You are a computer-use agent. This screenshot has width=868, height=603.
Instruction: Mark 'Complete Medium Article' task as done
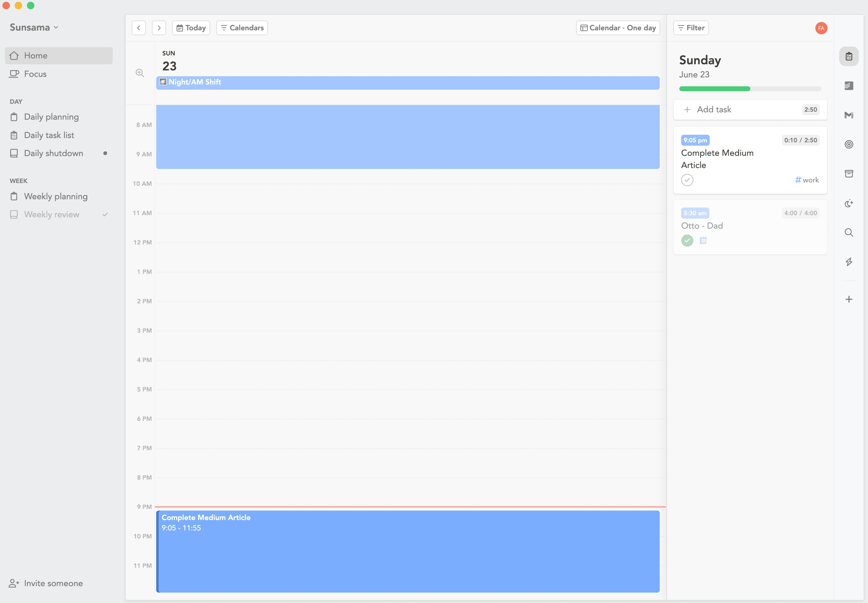tap(687, 180)
